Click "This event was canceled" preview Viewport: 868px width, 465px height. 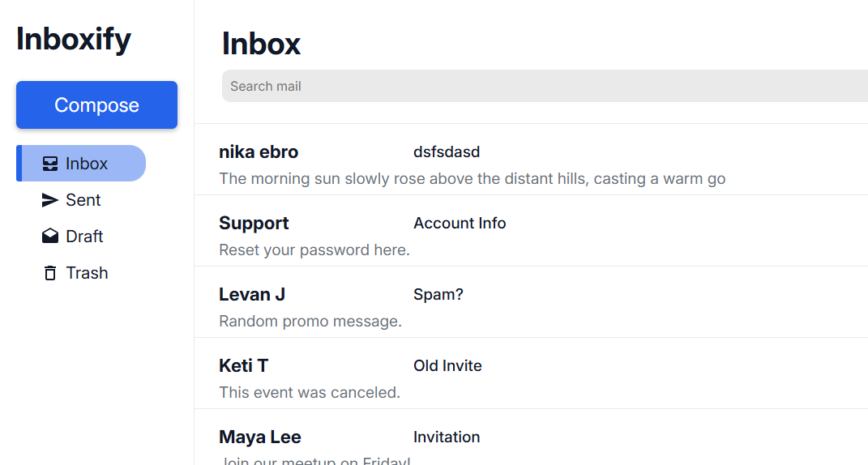310,393
